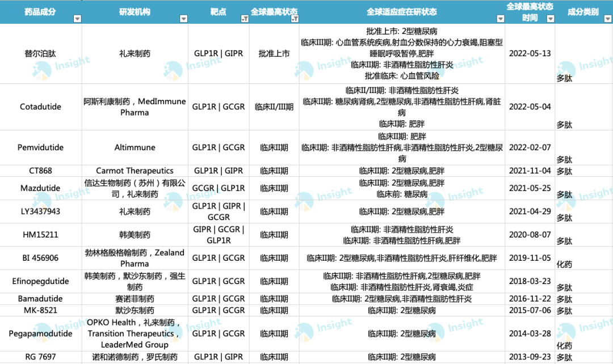Click the Carmot Therapeutics cell

click(x=135, y=171)
